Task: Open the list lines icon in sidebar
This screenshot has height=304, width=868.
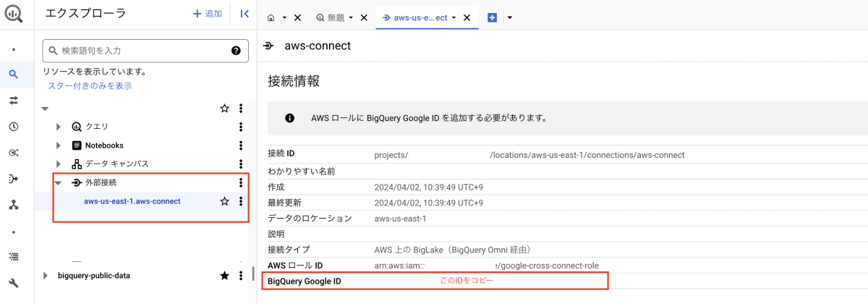Action: pyautogui.click(x=14, y=256)
